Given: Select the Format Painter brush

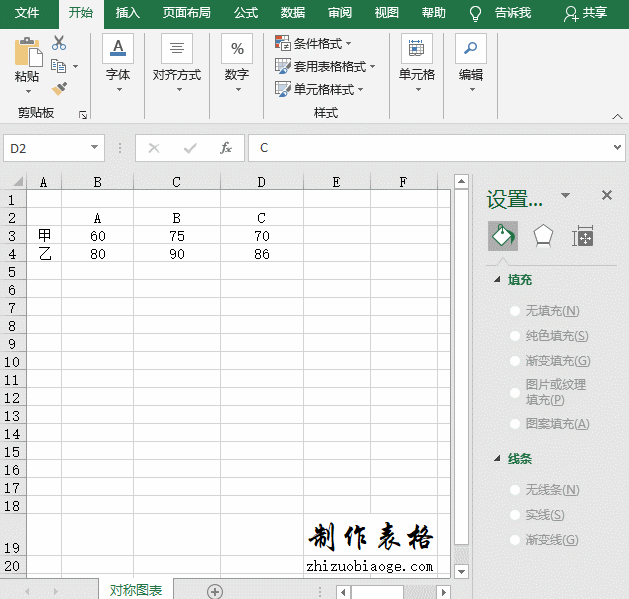Looking at the screenshot, I should tap(59, 89).
